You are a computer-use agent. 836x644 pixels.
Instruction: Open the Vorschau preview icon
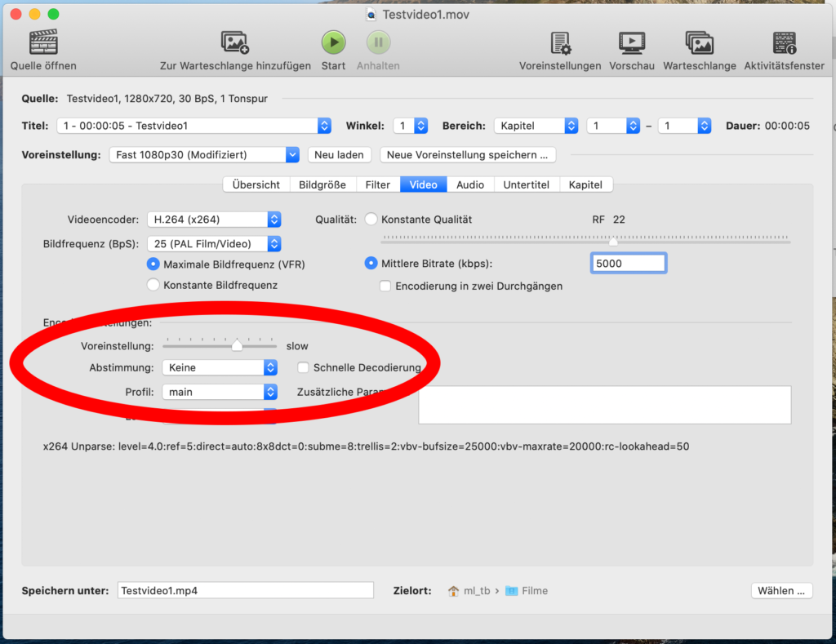(x=631, y=42)
